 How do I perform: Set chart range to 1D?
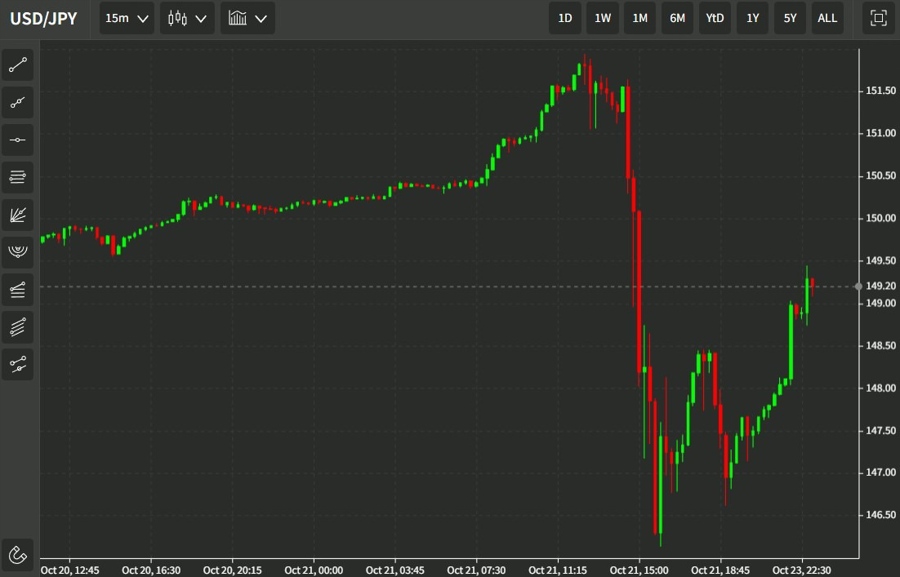point(565,18)
